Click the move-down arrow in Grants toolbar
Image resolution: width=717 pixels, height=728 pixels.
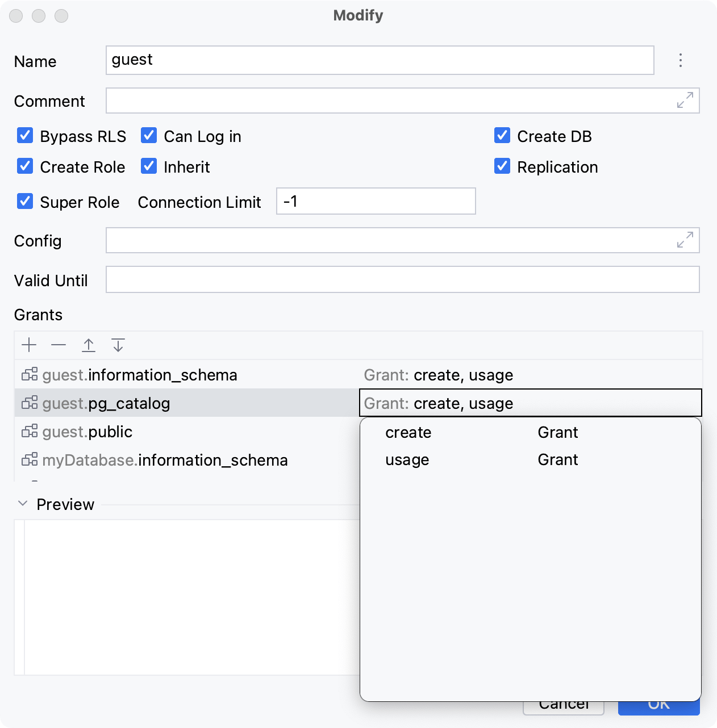coord(118,345)
